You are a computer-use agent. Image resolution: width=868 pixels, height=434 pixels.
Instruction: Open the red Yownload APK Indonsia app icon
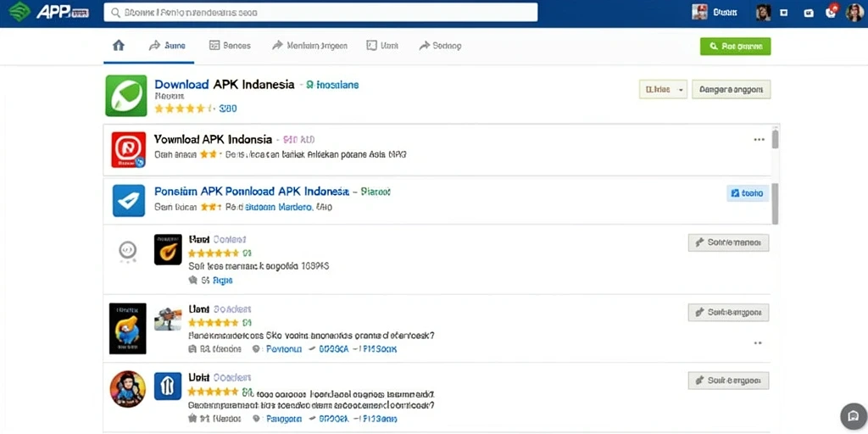point(129,149)
